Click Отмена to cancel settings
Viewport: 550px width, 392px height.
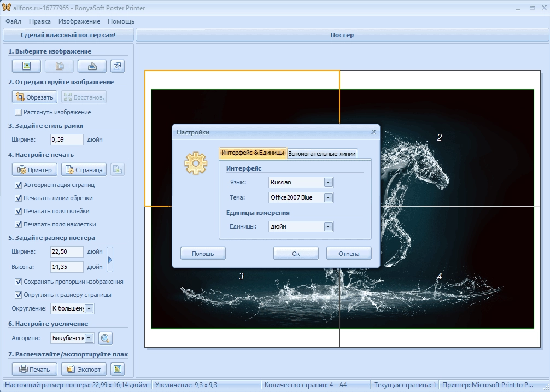point(349,254)
